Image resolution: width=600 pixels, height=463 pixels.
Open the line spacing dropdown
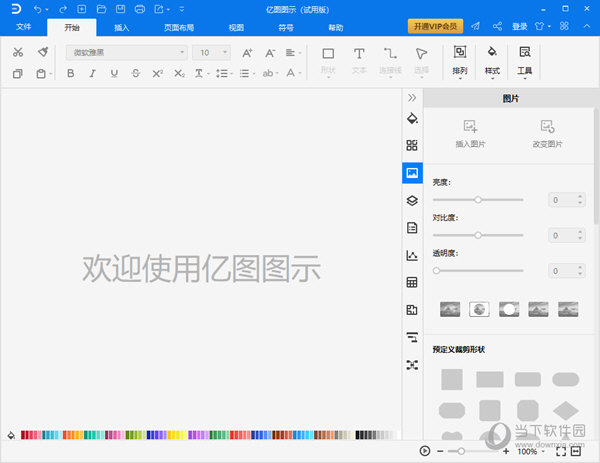tap(224, 73)
